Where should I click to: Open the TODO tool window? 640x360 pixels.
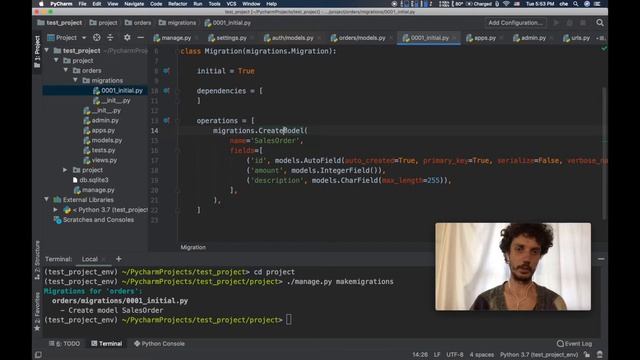(64, 344)
